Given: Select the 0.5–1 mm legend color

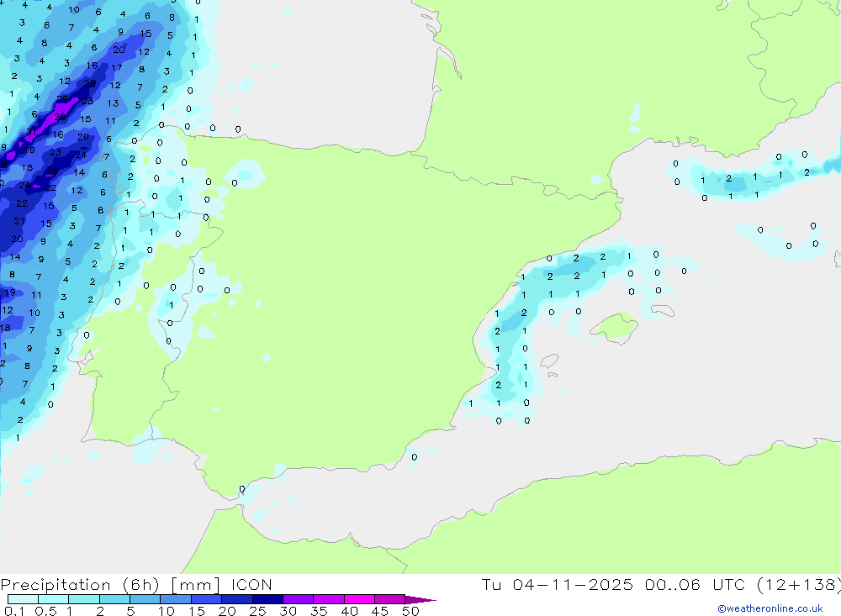Looking at the screenshot, I should pyautogui.click(x=54, y=599).
